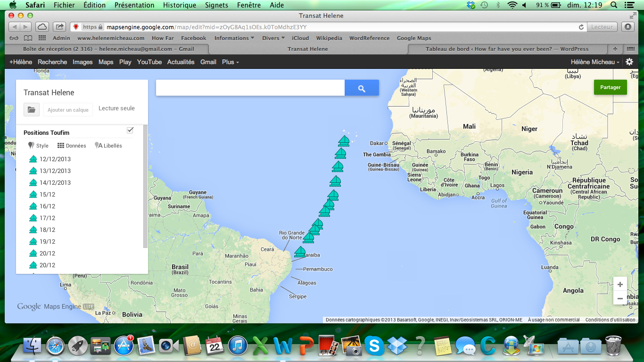The image size is (644, 362).
Task: Open the gear settings icon in Google bar
Action: tap(629, 62)
